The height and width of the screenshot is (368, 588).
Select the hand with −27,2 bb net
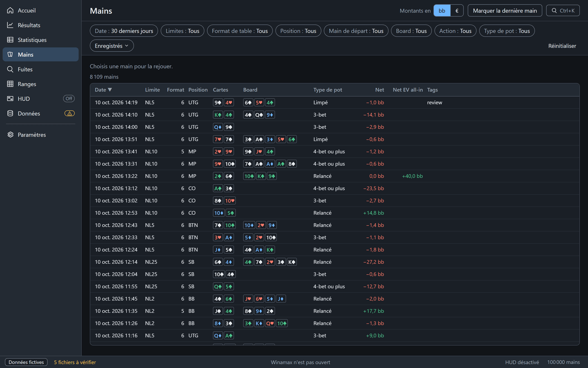pos(334,262)
